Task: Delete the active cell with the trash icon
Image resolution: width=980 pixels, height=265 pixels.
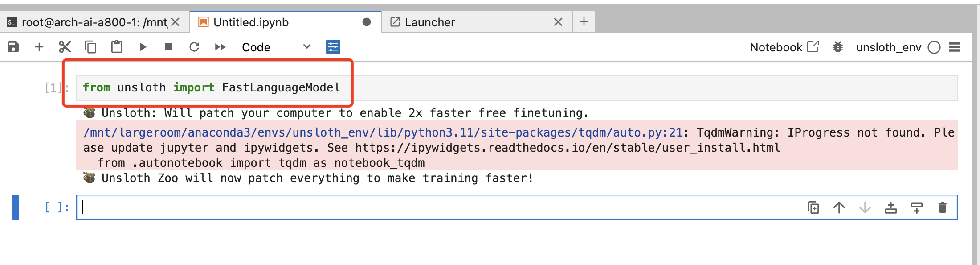Action: tap(943, 207)
